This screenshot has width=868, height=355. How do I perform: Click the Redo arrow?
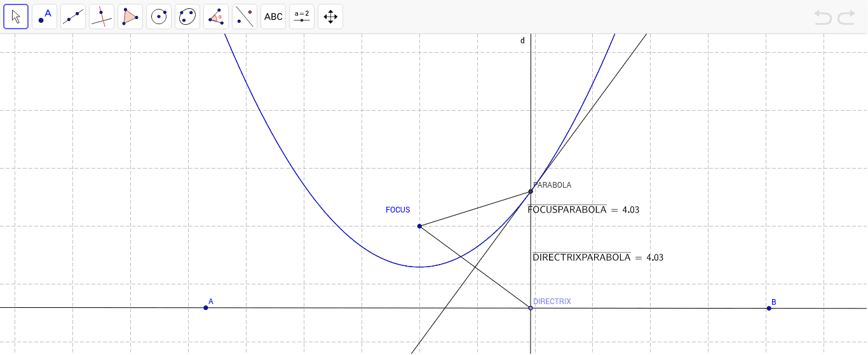846,17
